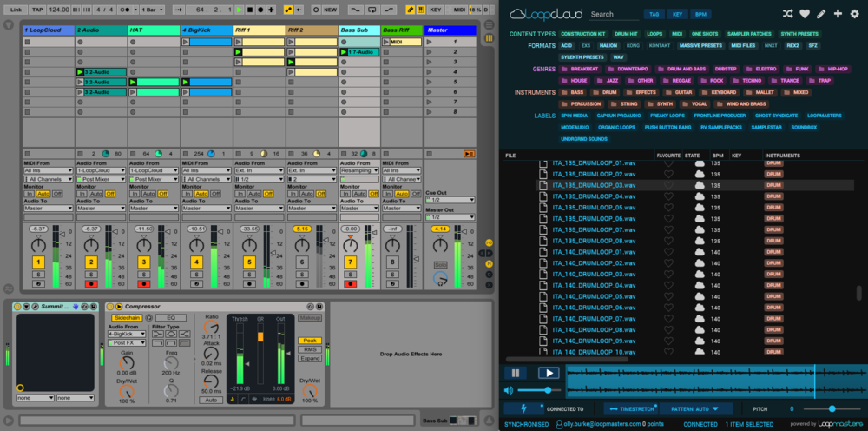
Task: Open the 1 Bar quantization dropdown
Action: (x=152, y=10)
